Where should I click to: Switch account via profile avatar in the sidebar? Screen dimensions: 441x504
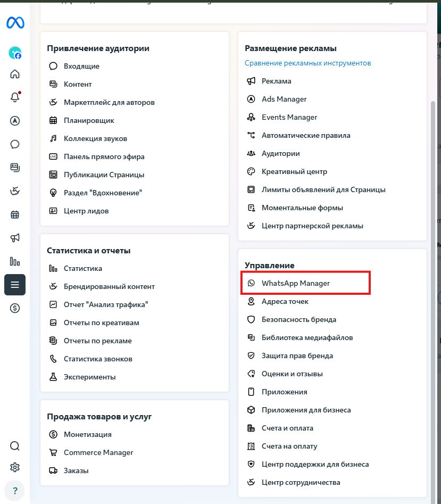pyautogui.click(x=15, y=53)
